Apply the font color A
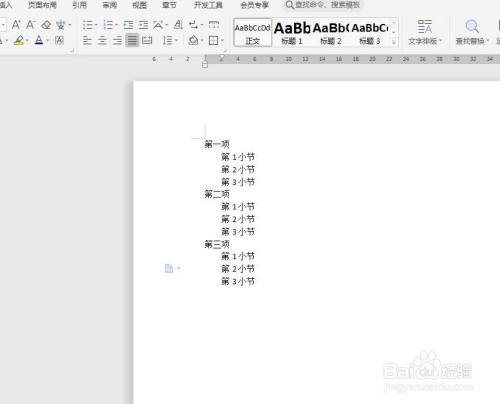This screenshot has height=404, width=500. [x=39, y=41]
